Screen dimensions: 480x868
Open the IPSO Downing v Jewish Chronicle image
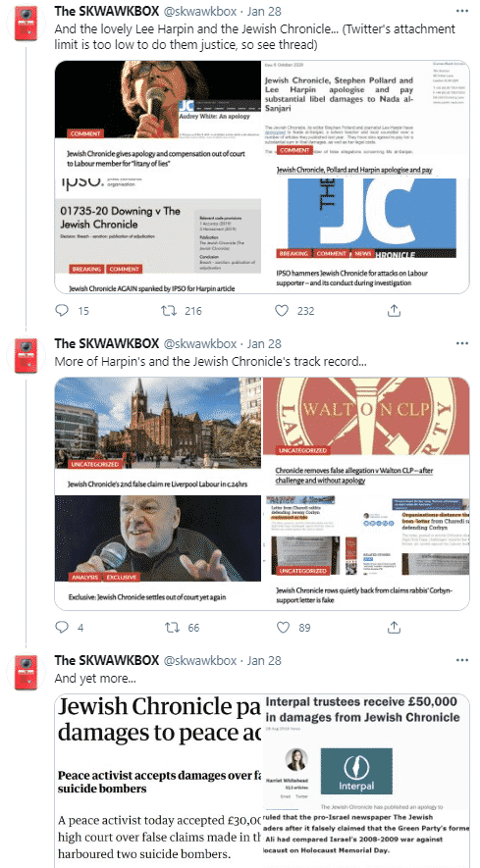(158, 234)
